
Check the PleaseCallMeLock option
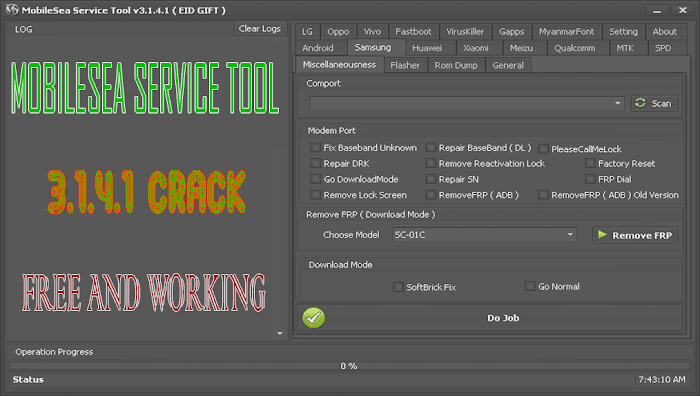click(543, 149)
